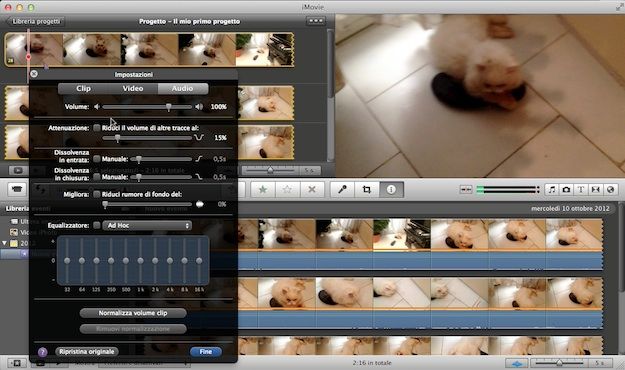Close the Impostazioni inspector panel
Image resolution: width=625 pixels, height=370 pixels.
[x=34, y=74]
